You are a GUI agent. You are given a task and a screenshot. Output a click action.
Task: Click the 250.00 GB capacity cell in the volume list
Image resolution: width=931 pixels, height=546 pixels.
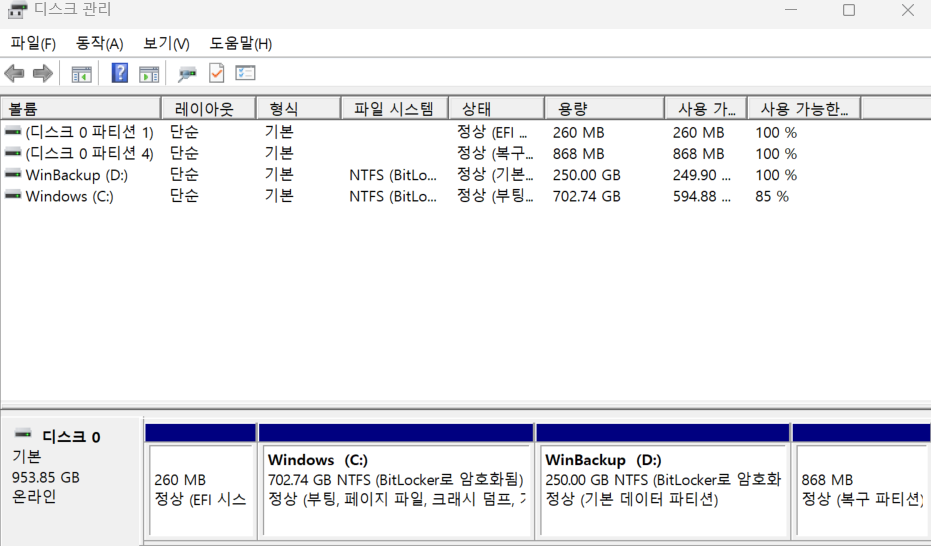pyautogui.click(x=587, y=175)
